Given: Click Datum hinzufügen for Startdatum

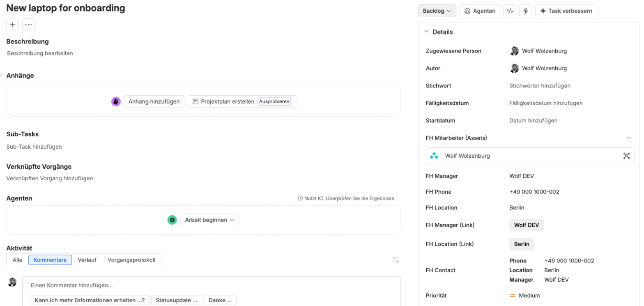Looking at the screenshot, I should click(533, 121).
